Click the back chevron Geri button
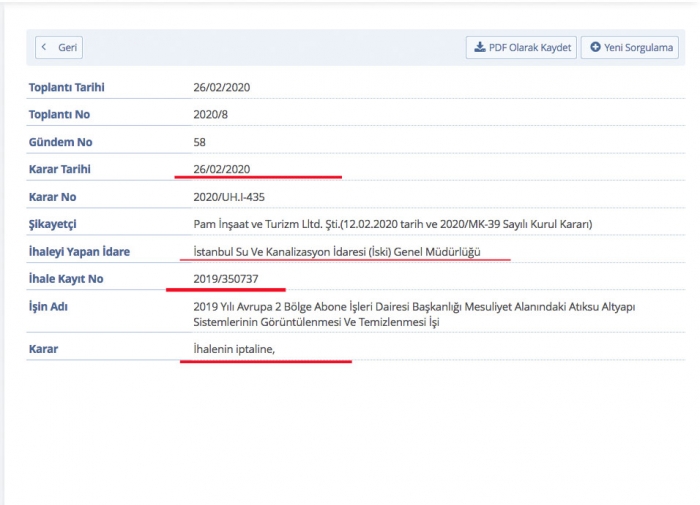The height and width of the screenshot is (505, 700). tap(59, 47)
